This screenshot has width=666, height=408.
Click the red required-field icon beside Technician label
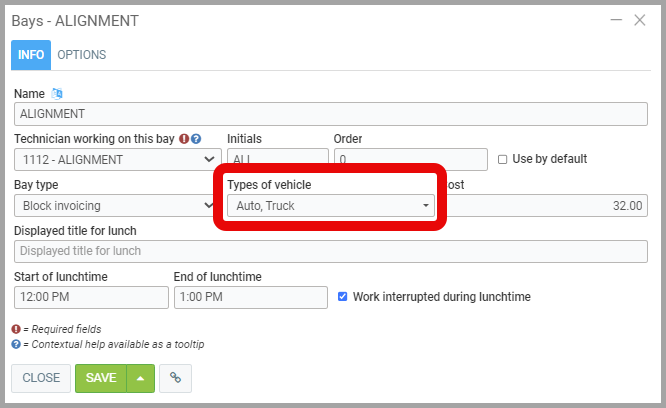184,139
